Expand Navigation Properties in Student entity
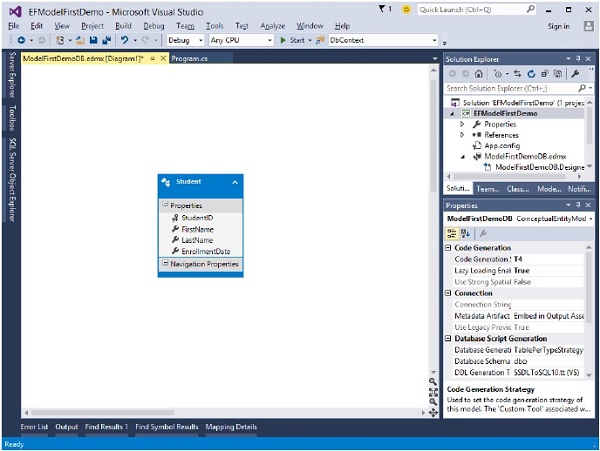Viewport: 600px width, 451px height. coord(165,264)
